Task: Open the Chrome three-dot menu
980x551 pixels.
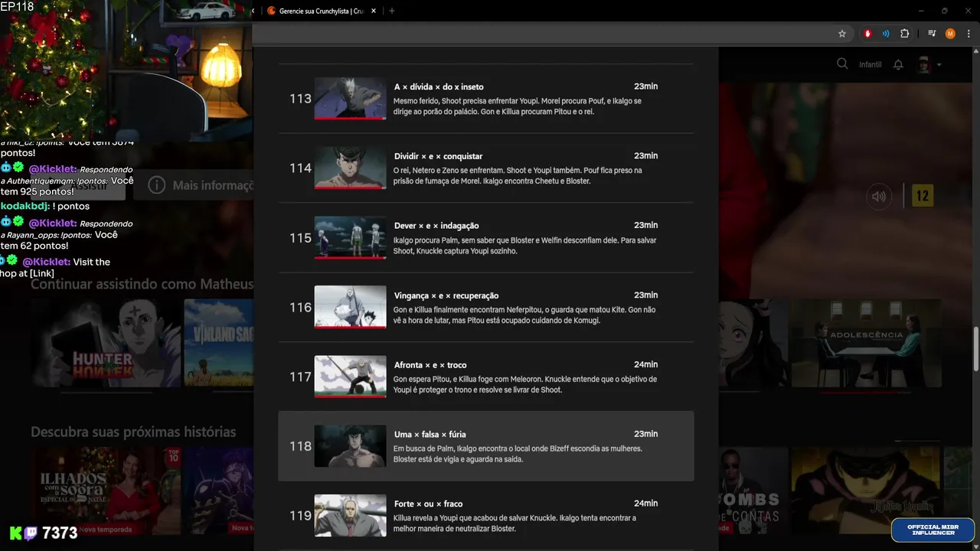Action: click(969, 34)
